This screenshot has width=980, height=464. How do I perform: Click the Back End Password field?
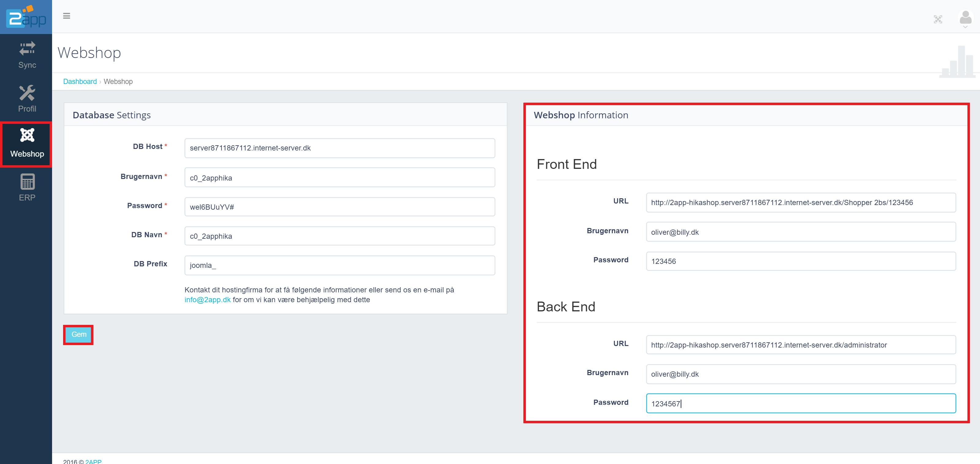point(801,404)
